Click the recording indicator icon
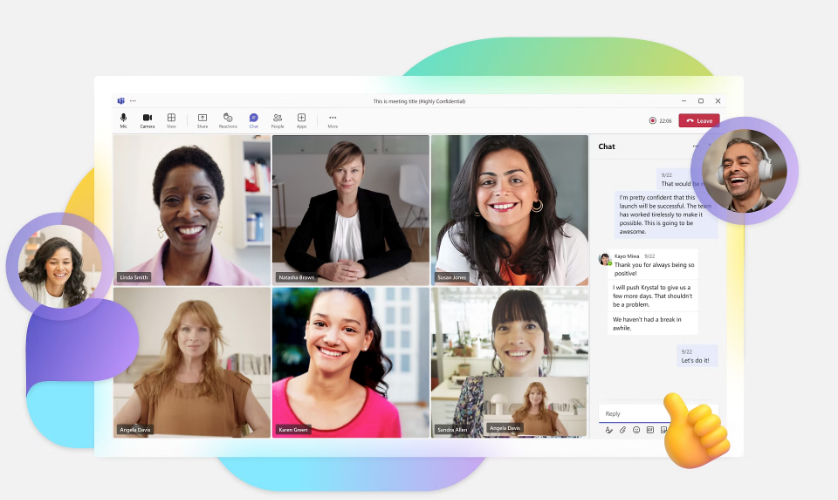 coord(653,120)
